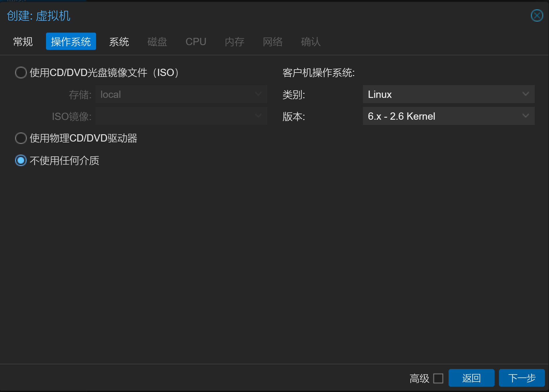The image size is (549, 392).
Task: Select the 常规 tab
Action: [x=23, y=42]
